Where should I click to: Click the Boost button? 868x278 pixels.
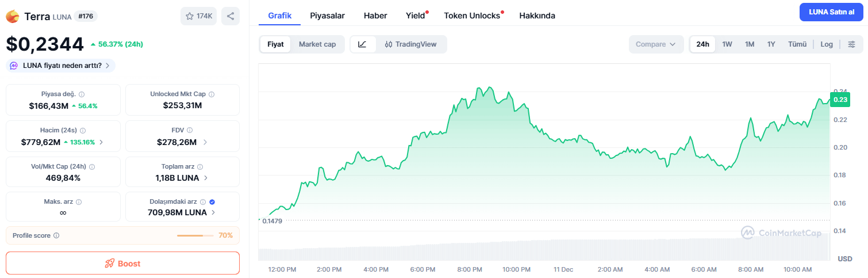[122, 263]
